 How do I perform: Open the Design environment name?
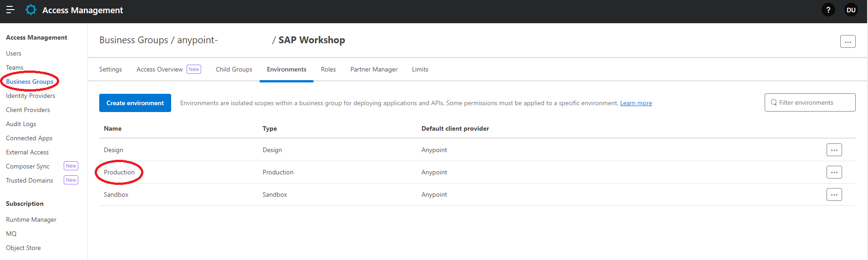pyautogui.click(x=113, y=150)
